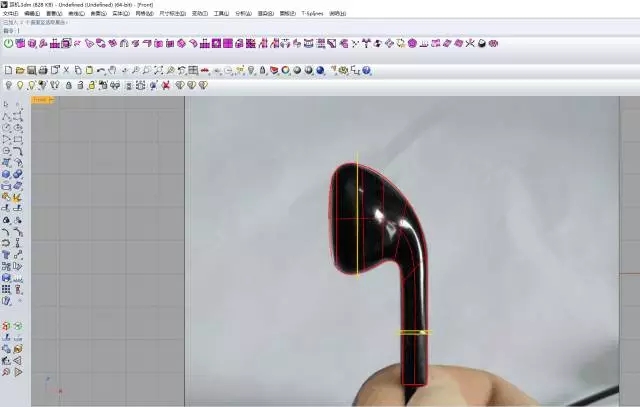
Task: Select the Rectangle tool in sidebar
Action: click(x=18, y=140)
